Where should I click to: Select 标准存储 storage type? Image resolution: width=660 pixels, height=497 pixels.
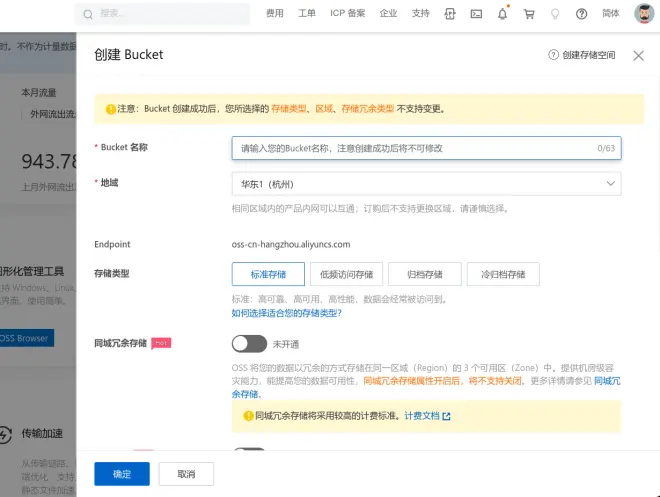[x=268, y=274]
